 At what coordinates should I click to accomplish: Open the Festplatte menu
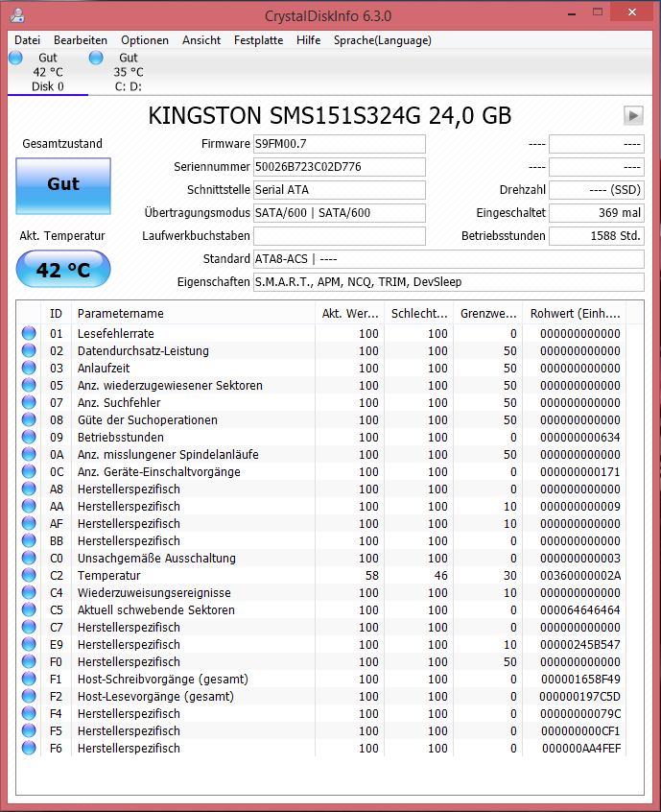258,40
